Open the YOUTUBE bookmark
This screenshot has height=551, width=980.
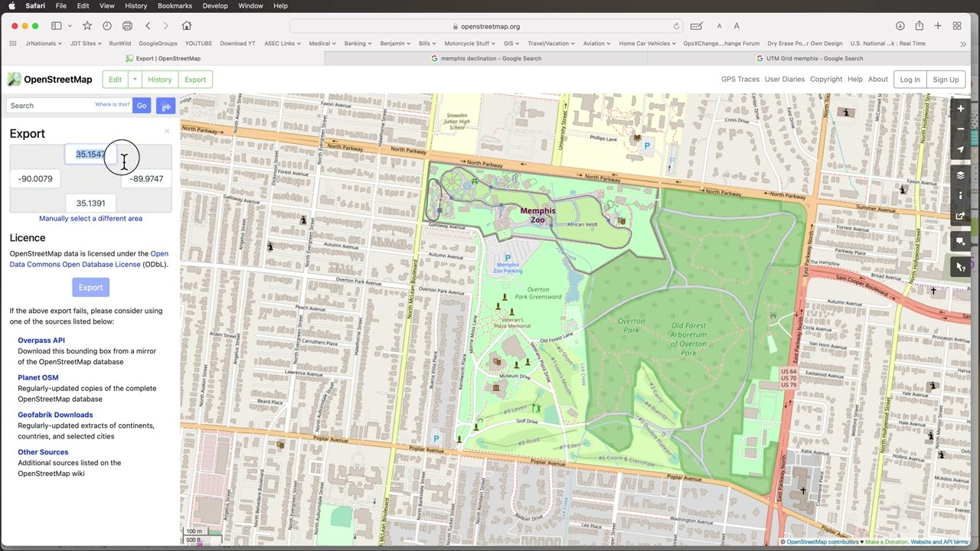[x=198, y=44]
